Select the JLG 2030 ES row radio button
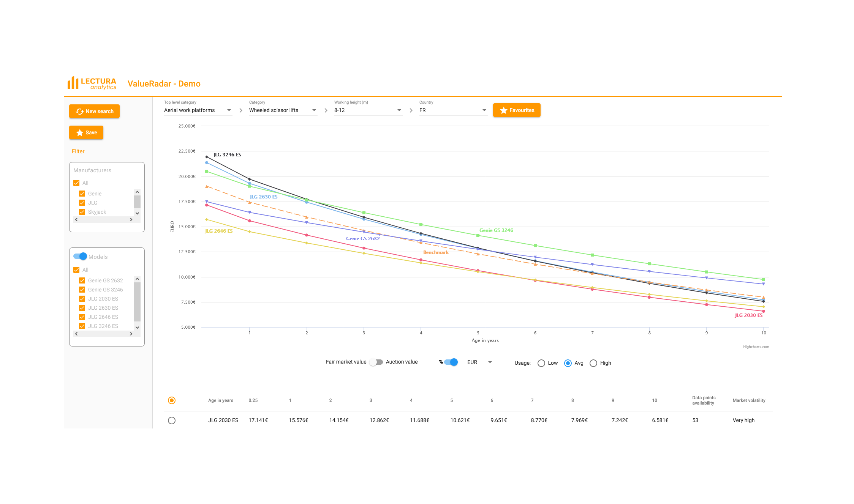This screenshot has height=504, width=854. coord(172,421)
